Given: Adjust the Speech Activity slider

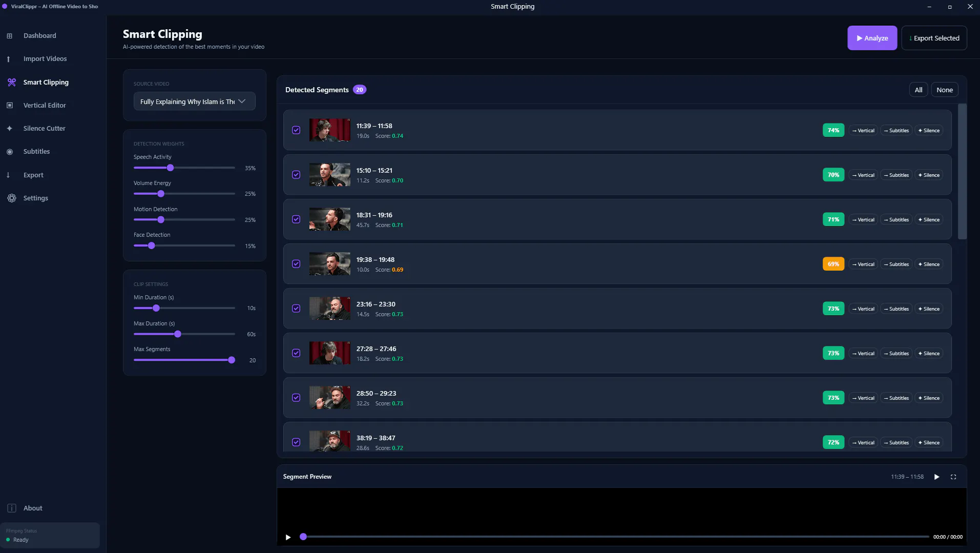Looking at the screenshot, I should coord(170,168).
